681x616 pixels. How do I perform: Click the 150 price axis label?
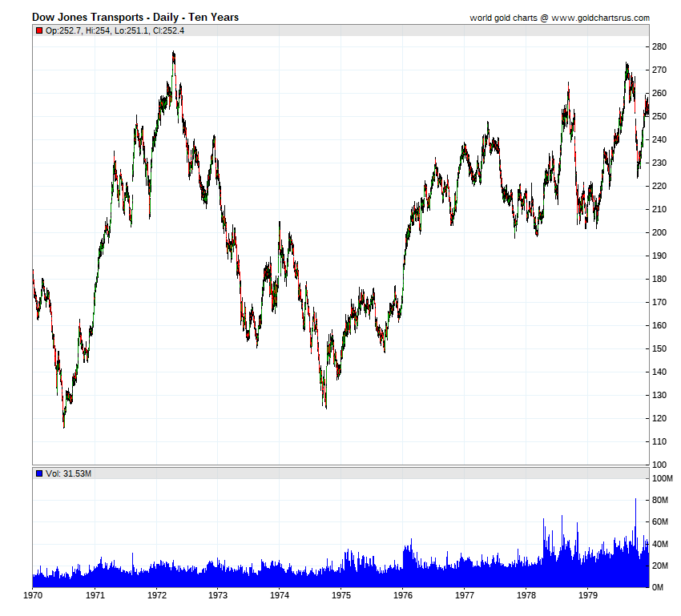(x=659, y=348)
